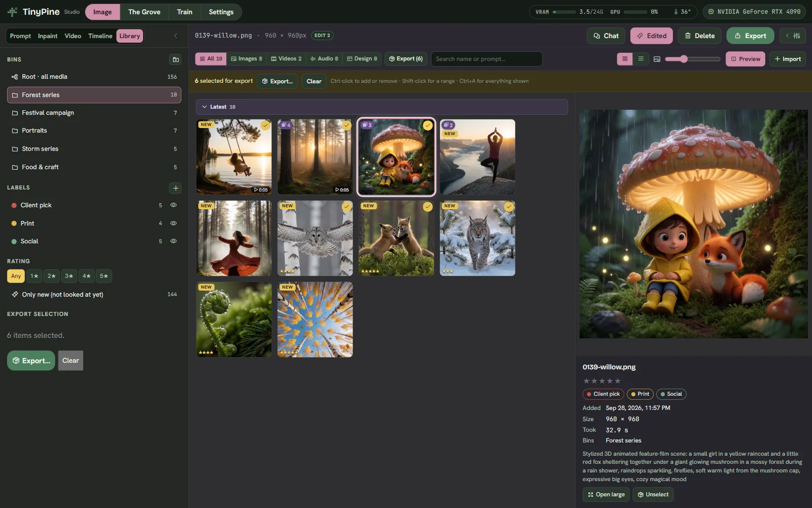Click the thumbnail size image icon

tap(657, 59)
